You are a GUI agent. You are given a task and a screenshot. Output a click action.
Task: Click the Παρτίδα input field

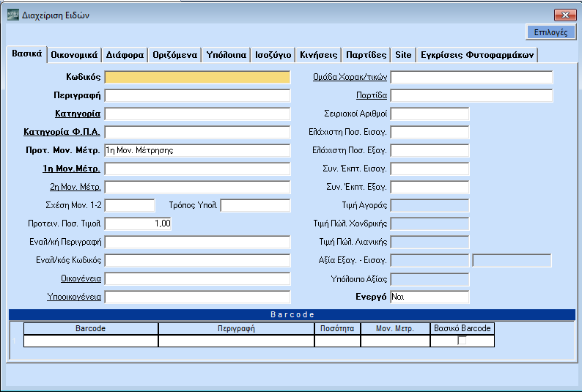(x=472, y=96)
